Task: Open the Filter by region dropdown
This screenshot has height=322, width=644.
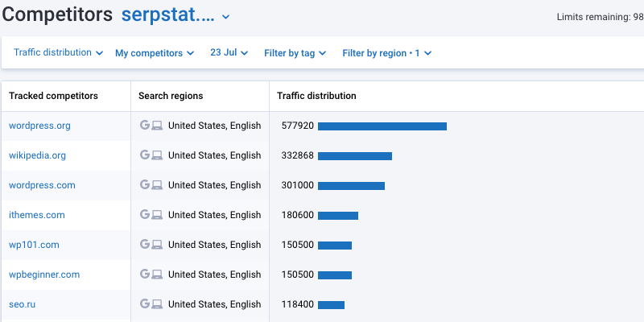Action: 386,53
